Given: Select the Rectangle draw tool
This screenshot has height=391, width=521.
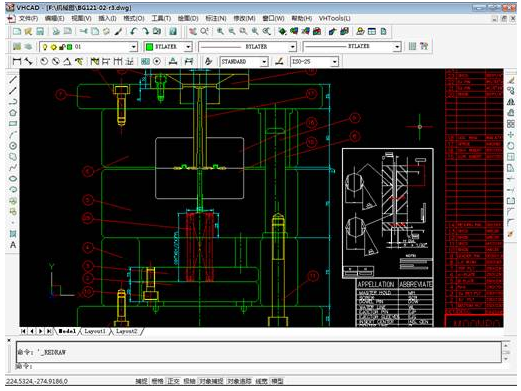Looking at the screenshot, I should tap(13, 124).
